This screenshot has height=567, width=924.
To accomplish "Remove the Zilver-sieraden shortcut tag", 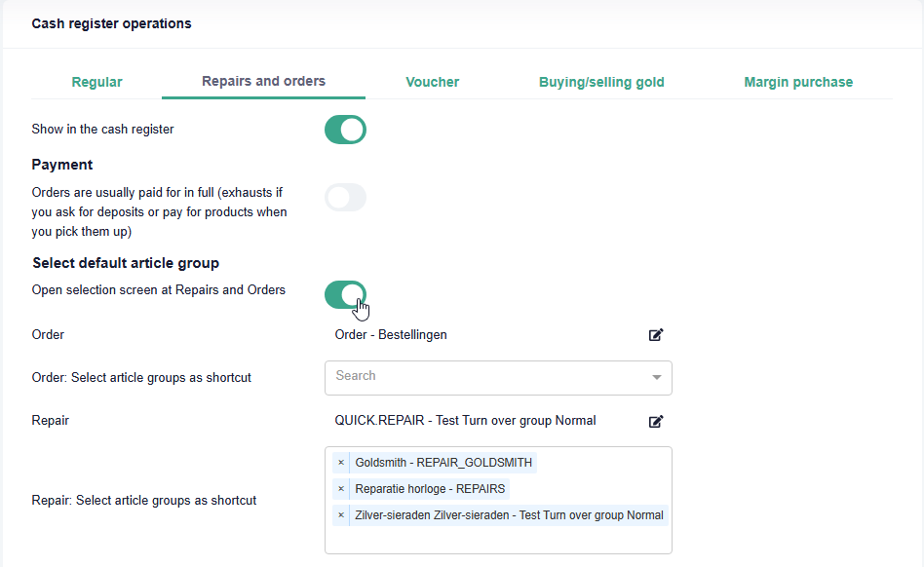I will click(x=341, y=515).
